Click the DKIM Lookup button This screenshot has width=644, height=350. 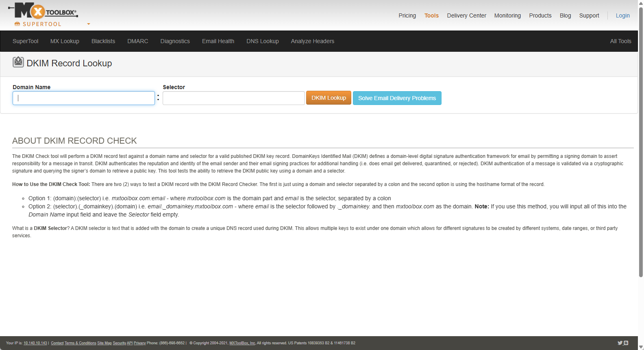[329, 98]
